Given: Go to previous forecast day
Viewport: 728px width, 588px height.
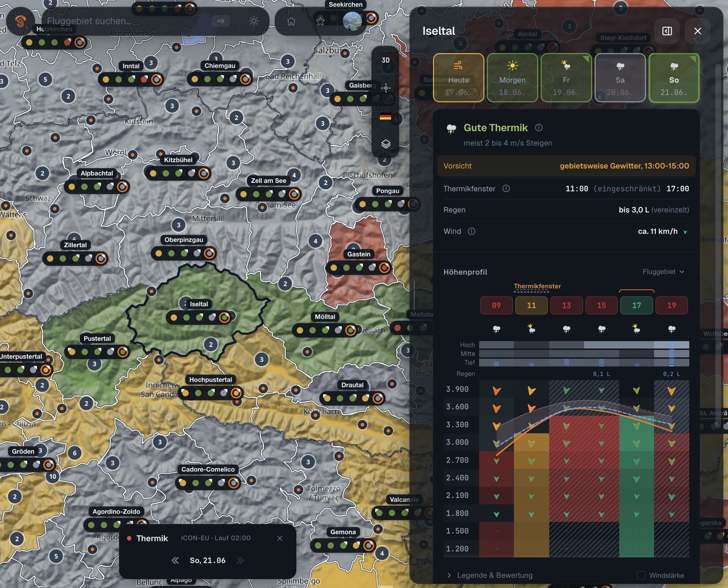Looking at the screenshot, I should [175, 560].
